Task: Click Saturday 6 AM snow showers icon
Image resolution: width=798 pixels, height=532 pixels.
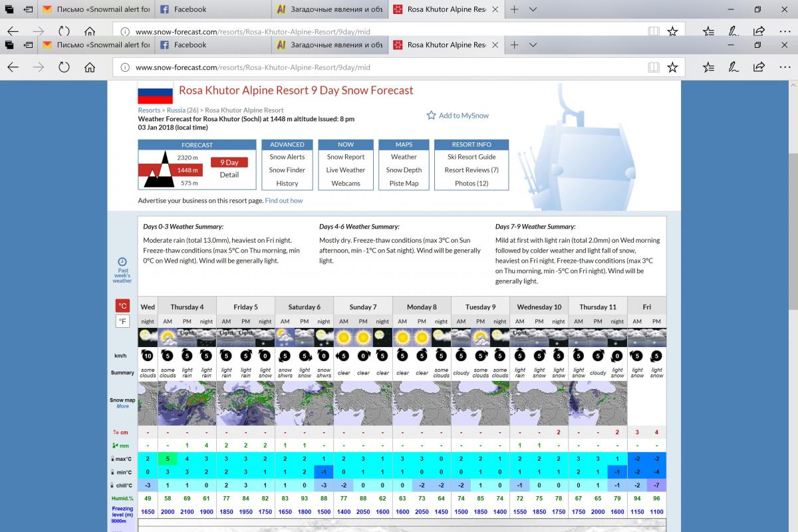Action: point(285,337)
